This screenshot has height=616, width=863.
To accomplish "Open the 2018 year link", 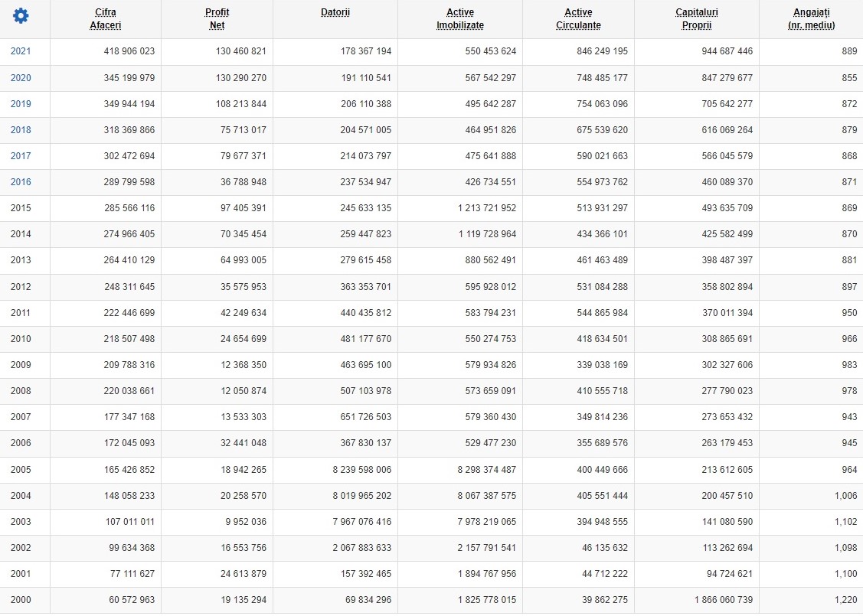I will tap(21, 130).
